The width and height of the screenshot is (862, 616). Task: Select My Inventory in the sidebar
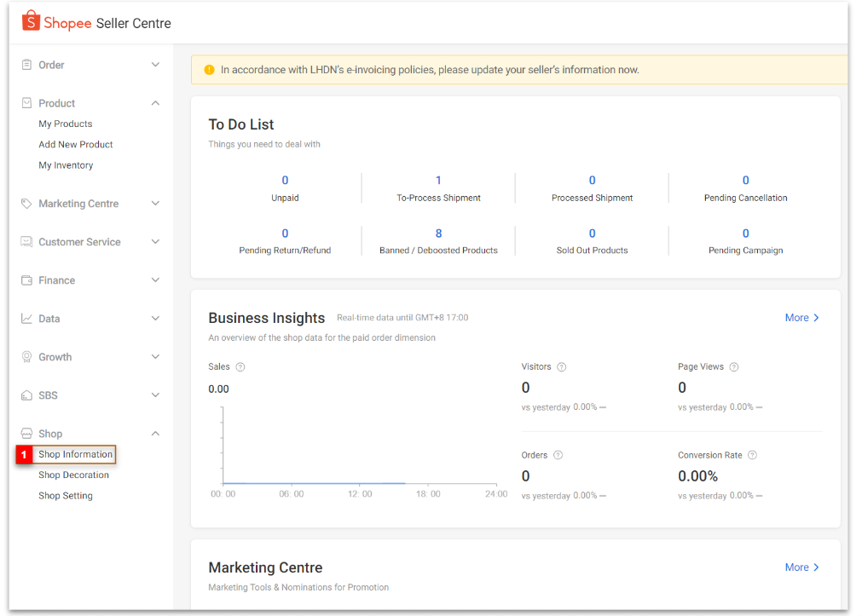tap(66, 165)
